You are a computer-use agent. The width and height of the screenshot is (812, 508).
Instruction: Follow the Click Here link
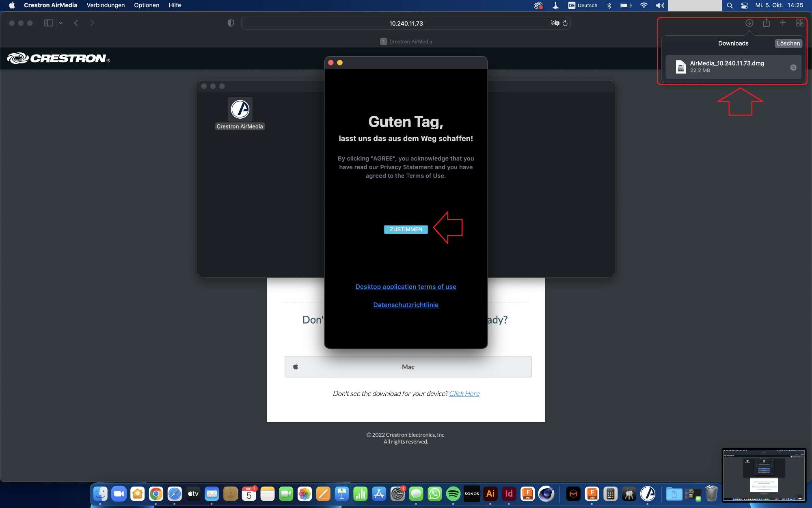[x=464, y=394]
